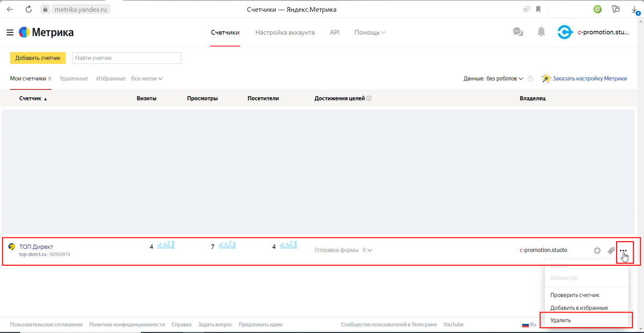Open the password manager key icon
This screenshot has width=644, height=333.
tap(616, 9)
